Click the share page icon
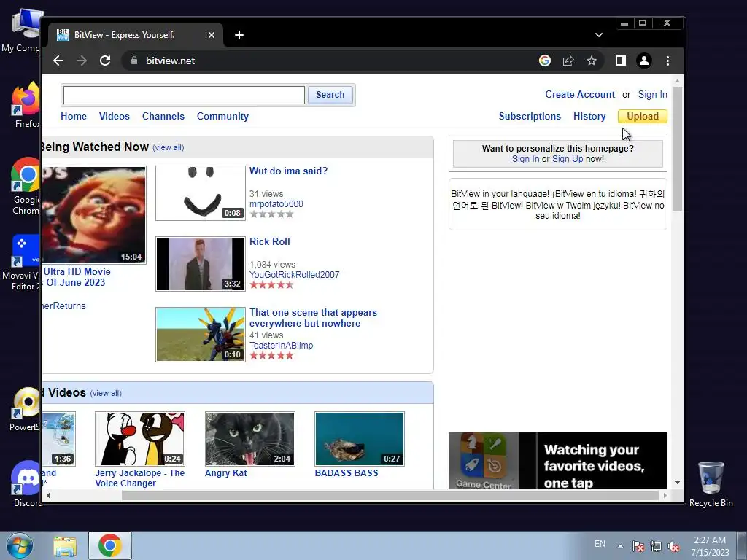 [568, 61]
